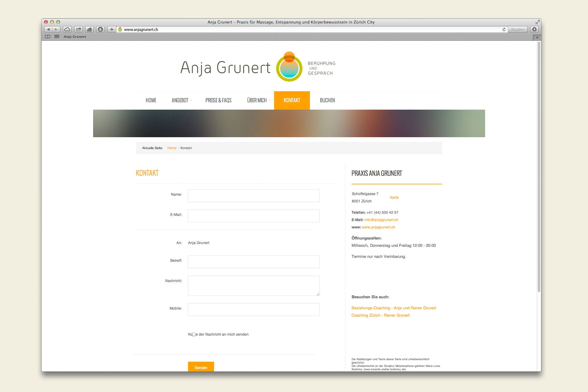This screenshot has height=392, width=588.
Task: Click the Betreff input field
Action: [254, 262]
